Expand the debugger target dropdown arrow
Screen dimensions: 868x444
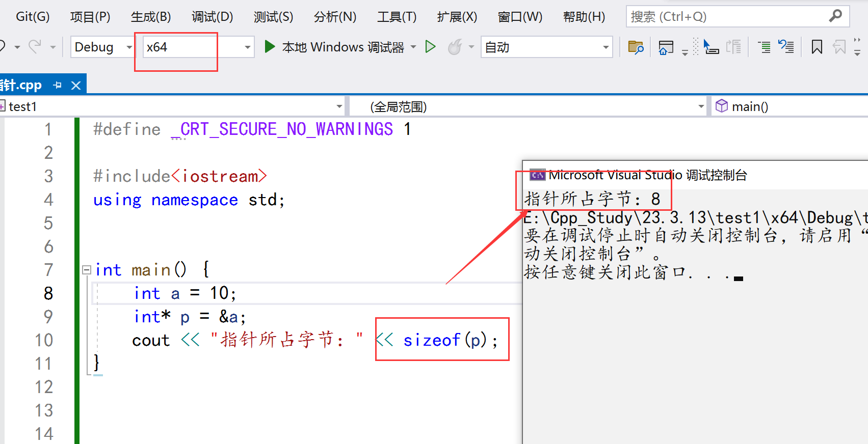[413, 47]
